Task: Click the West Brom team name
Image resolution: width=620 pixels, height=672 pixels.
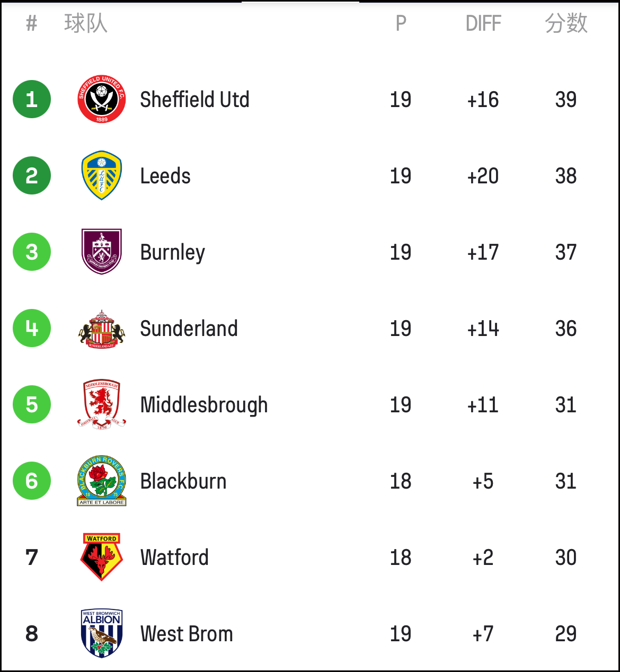Action: [187, 634]
